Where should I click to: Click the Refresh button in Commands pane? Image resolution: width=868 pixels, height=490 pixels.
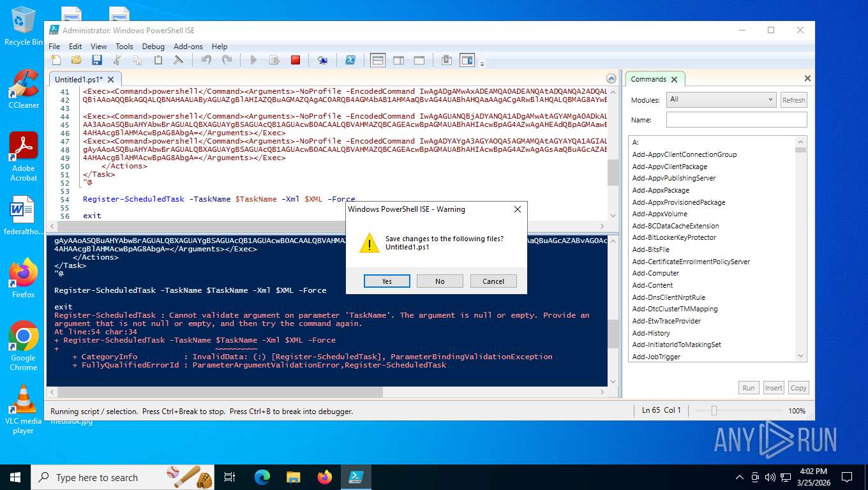(794, 100)
